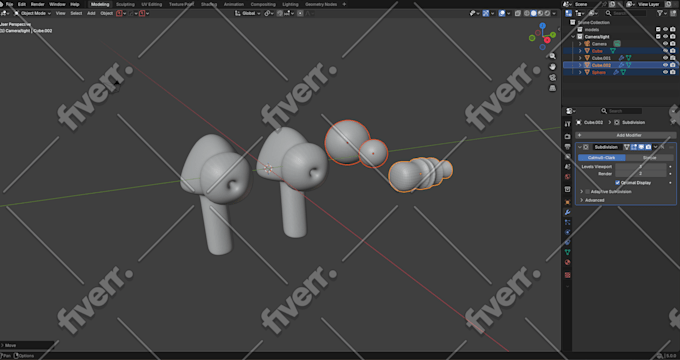The image size is (680, 360).
Task: Enable Adaptive Subdivision checkbox
Action: coord(588,192)
